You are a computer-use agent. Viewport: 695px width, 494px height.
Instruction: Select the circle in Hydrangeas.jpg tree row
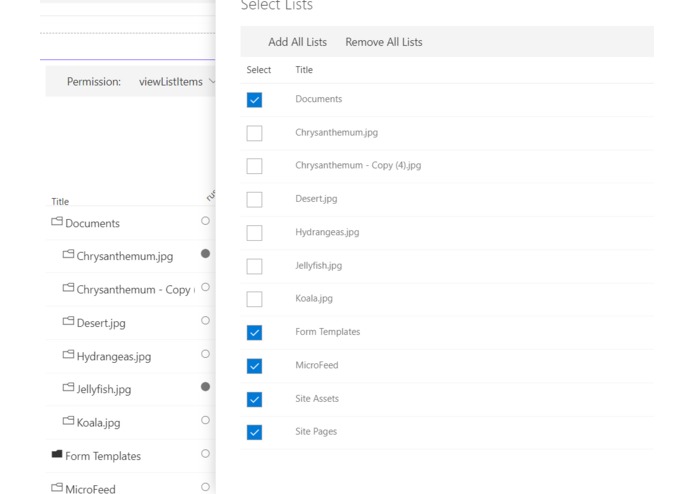click(x=205, y=354)
